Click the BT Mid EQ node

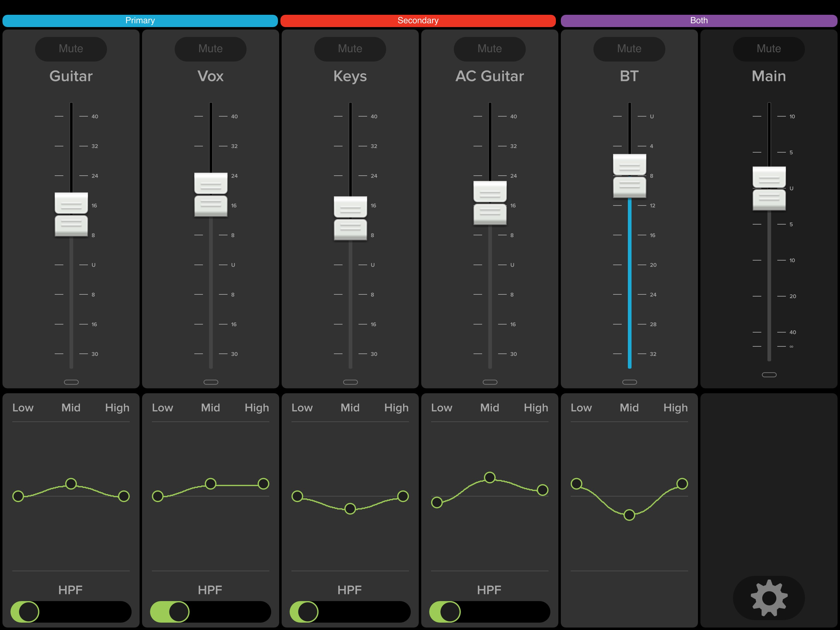point(629,515)
